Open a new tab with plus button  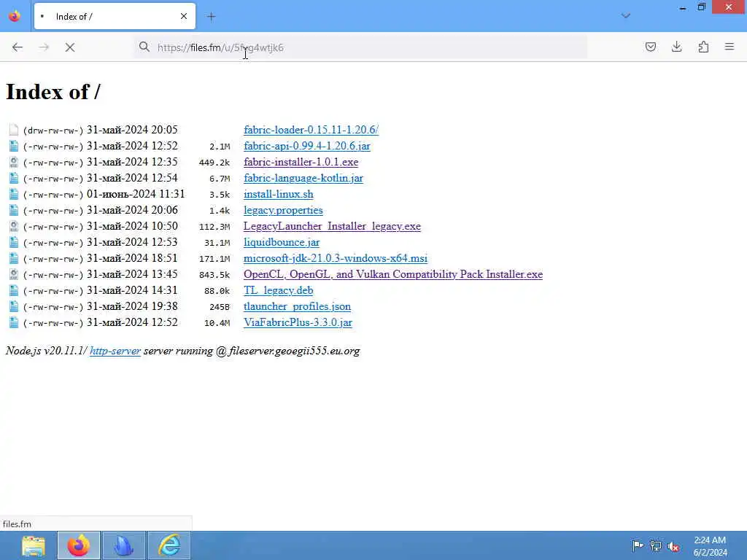coord(212,17)
